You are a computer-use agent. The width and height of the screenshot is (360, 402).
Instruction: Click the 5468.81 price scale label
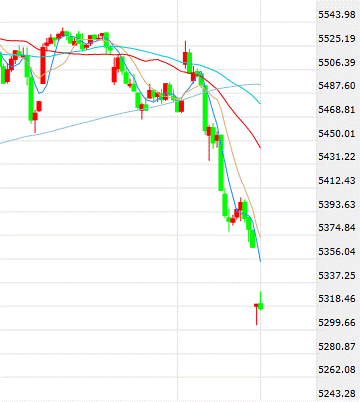coord(337,110)
